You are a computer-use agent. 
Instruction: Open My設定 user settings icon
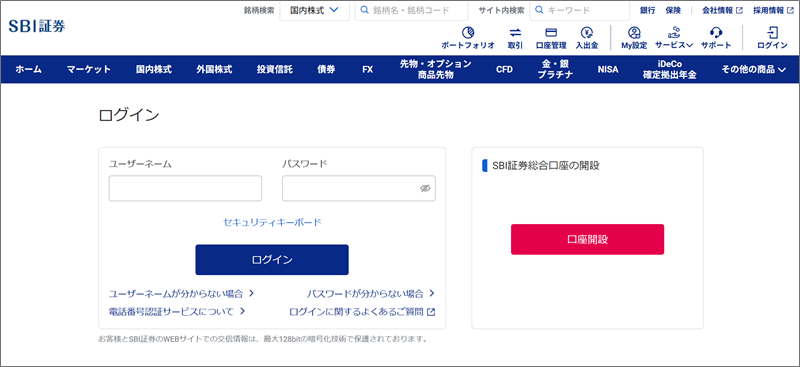click(634, 33)
